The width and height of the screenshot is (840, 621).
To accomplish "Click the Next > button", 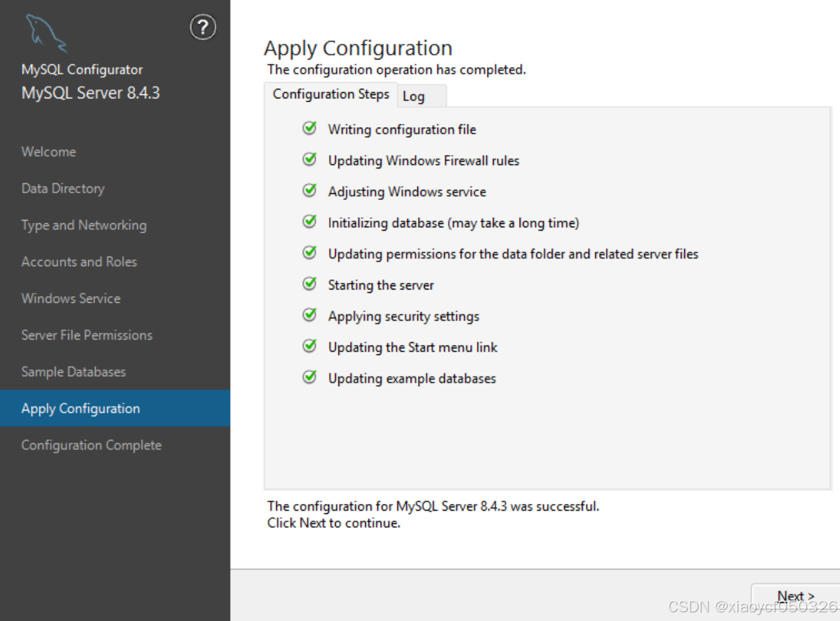I will point(795,596).
